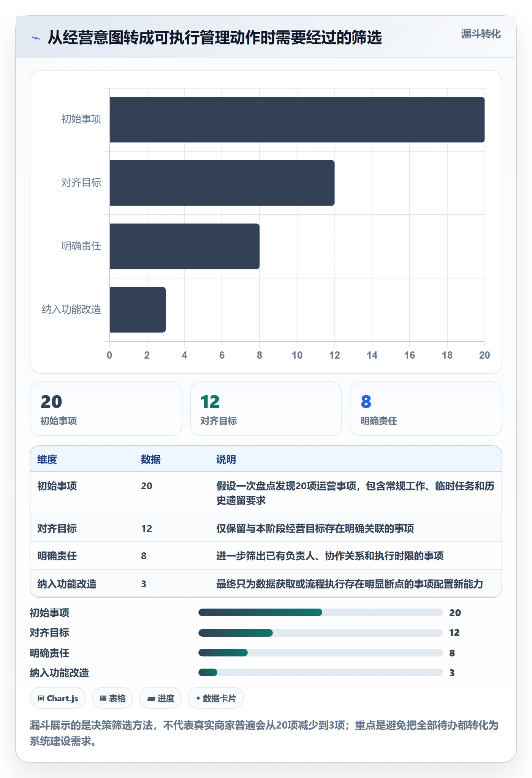Click the 纳入功能改造 bar in the chart
The image size is (532, 778).
tap(138, 310)
